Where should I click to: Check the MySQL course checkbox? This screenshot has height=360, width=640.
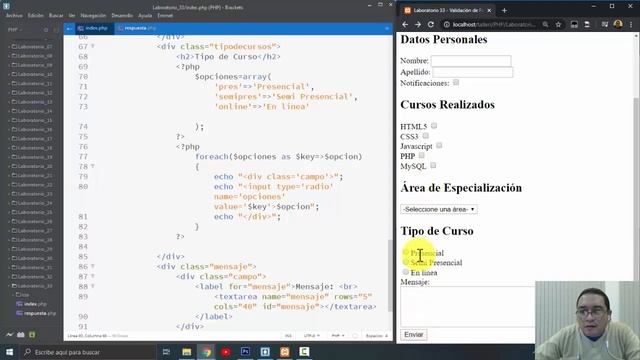tap(433, 165)
